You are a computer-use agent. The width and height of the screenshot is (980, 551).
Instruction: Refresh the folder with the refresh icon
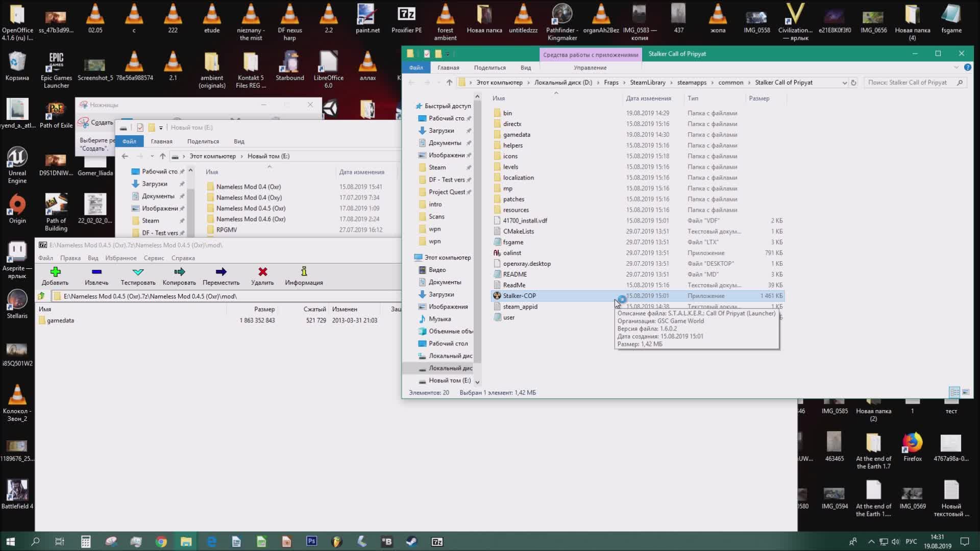(x=854, y=82)
